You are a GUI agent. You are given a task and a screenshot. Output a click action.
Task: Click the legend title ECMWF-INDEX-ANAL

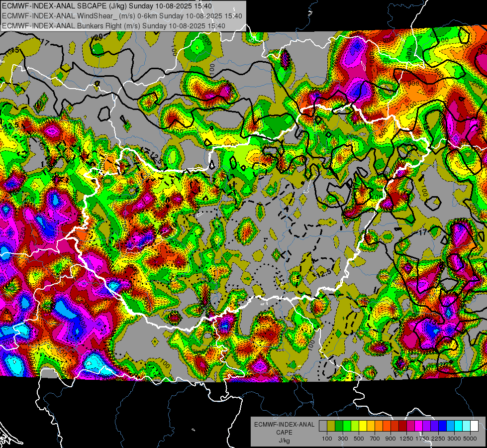pos(285,425)
